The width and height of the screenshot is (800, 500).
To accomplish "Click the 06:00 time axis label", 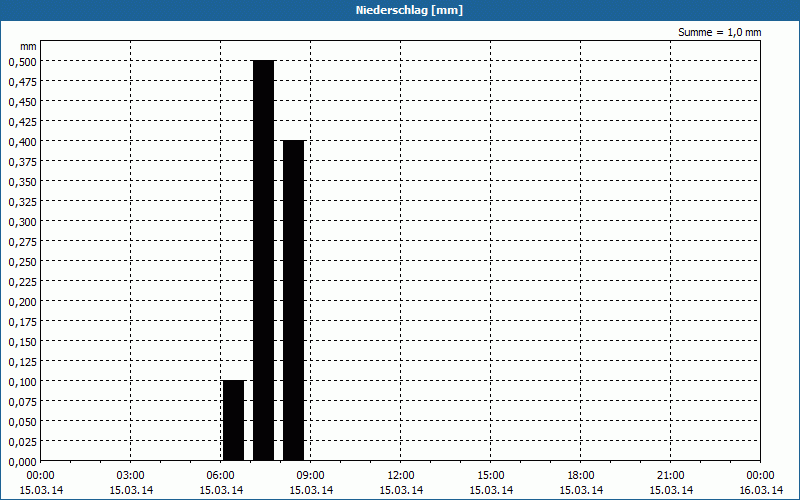I will 220,476.
